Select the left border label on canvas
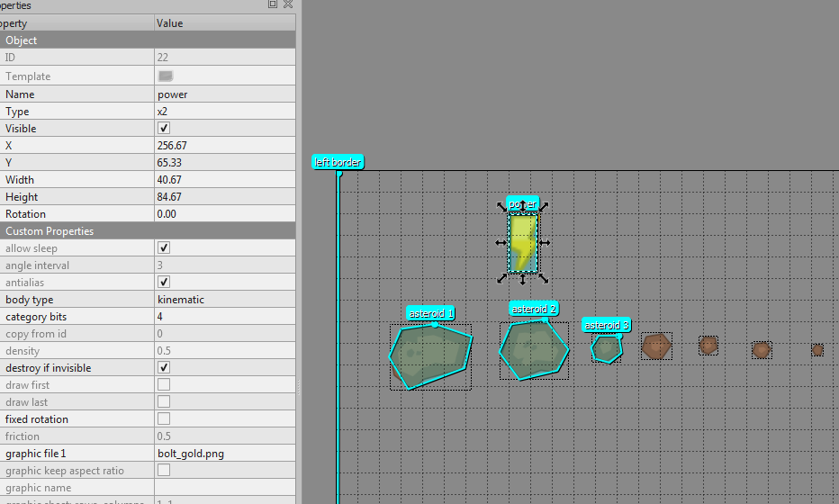839x504 pixels. 338,162
